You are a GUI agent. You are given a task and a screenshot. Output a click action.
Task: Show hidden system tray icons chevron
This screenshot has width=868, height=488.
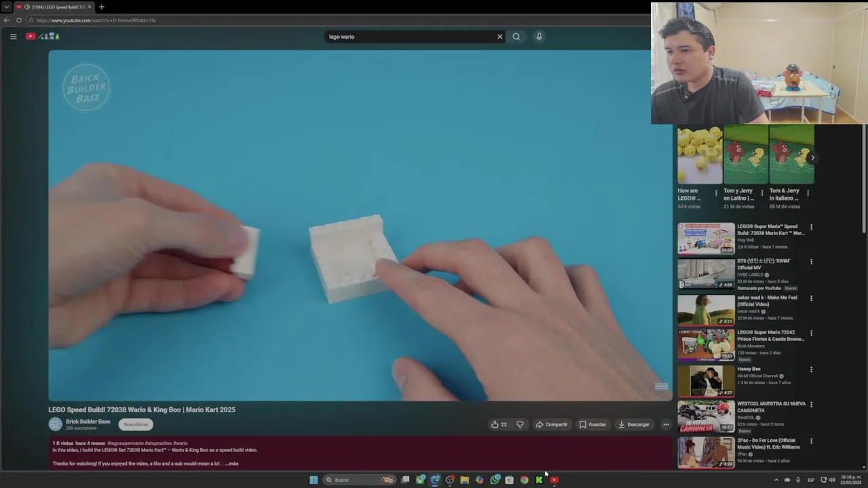point(776,480)
